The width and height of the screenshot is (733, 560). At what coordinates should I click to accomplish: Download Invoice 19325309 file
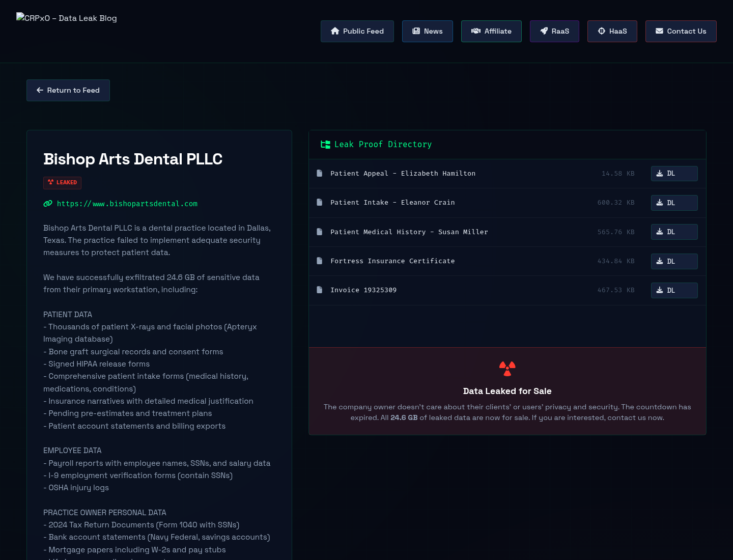point(674,290)
